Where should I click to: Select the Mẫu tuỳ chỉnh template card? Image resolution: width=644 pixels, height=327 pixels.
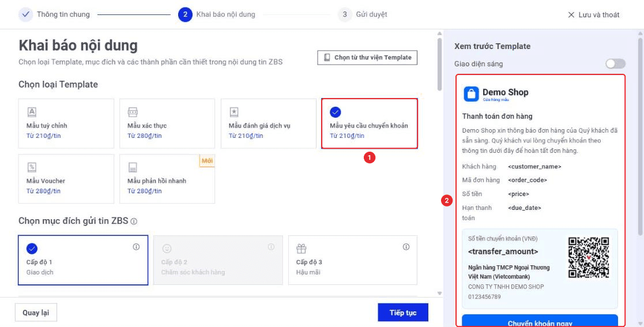tap(66, 123)
